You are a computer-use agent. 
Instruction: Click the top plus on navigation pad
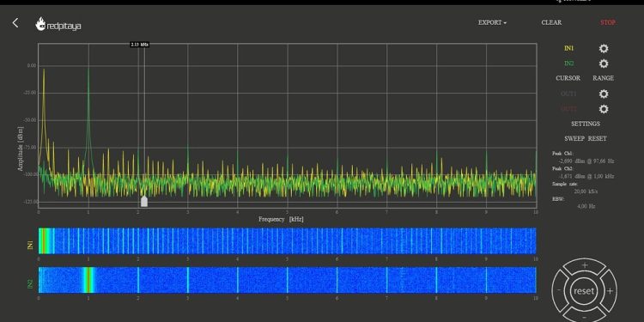point(585,265)
